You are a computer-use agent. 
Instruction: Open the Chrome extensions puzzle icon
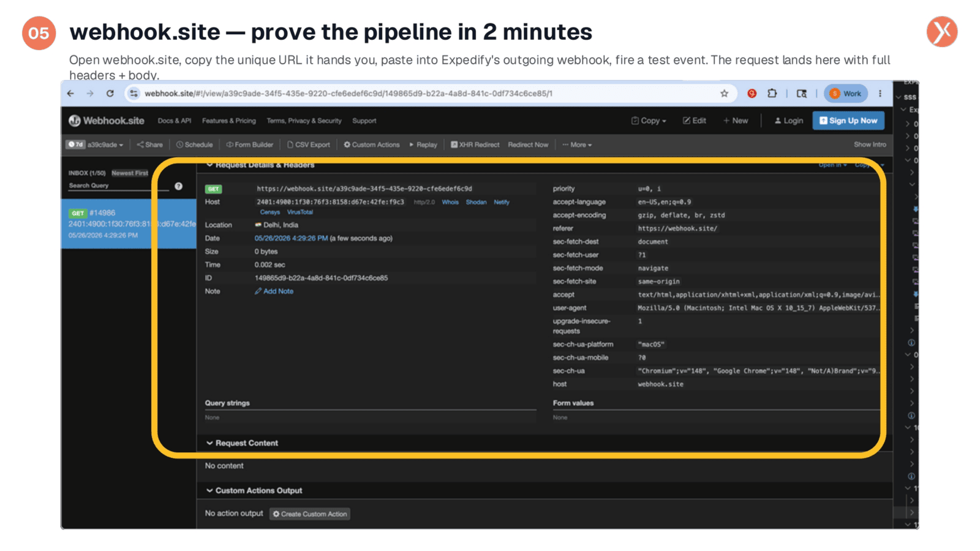click(772, 94)
